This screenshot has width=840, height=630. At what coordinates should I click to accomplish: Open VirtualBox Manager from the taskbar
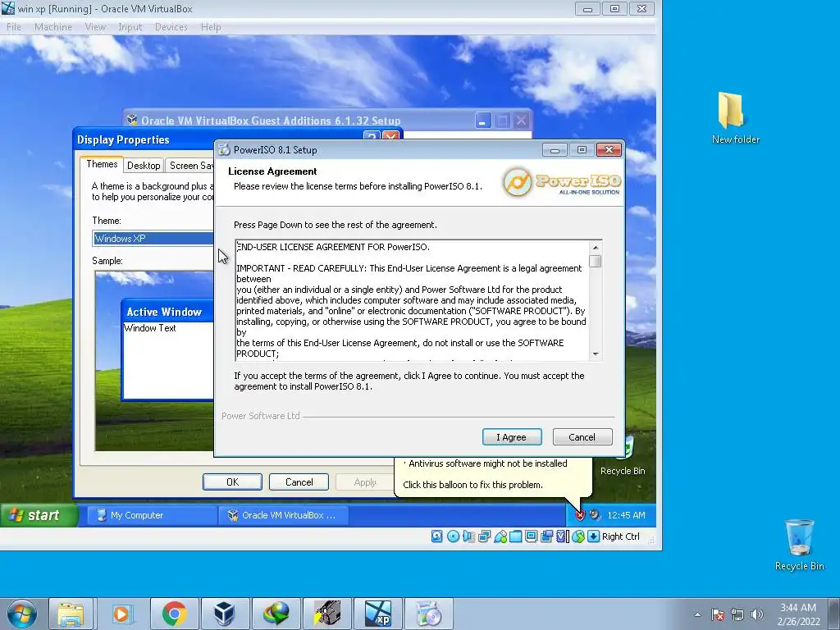point(224,614)
